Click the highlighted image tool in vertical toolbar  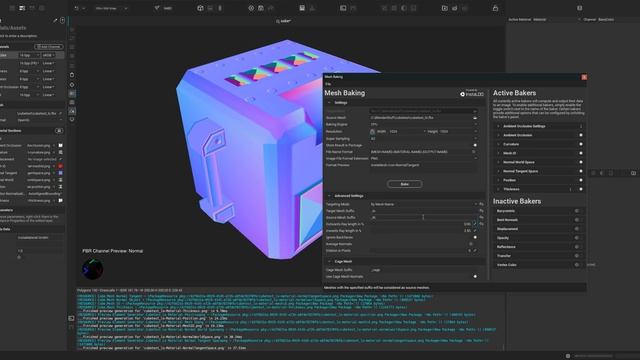click(x=72, y=111)
